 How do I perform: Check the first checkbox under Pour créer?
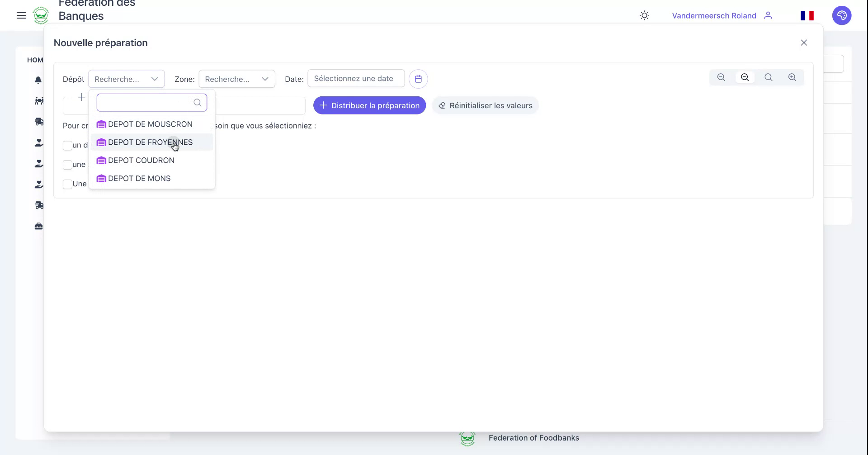point(67,146)
